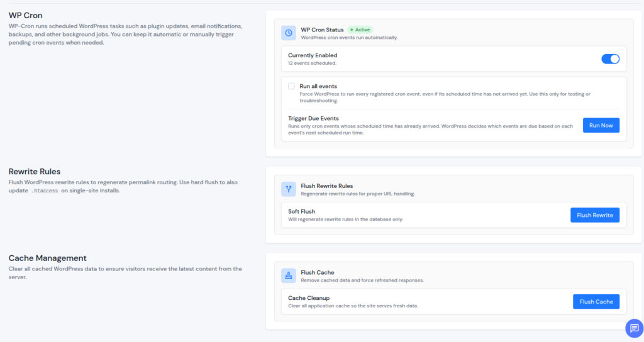Viewport: 644px width, 342px height.
Task: Click the Rewrite Rules section heading
Action: [x=35, y=172]
